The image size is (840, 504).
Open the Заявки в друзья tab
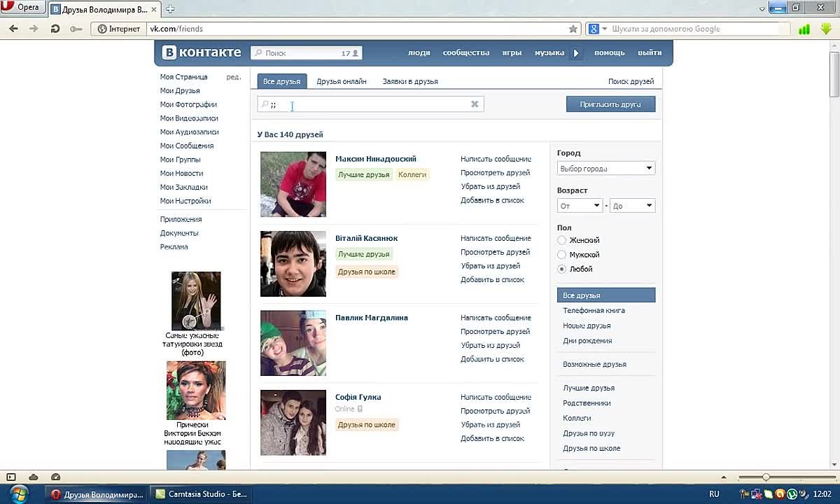point(410,81)
